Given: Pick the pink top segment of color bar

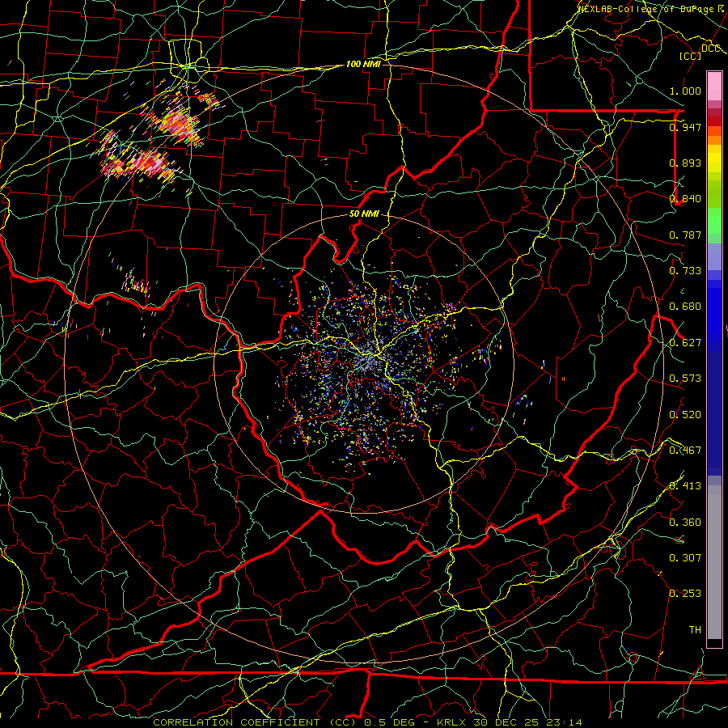Looking at the screenshot, I should [x=714, y=87].
